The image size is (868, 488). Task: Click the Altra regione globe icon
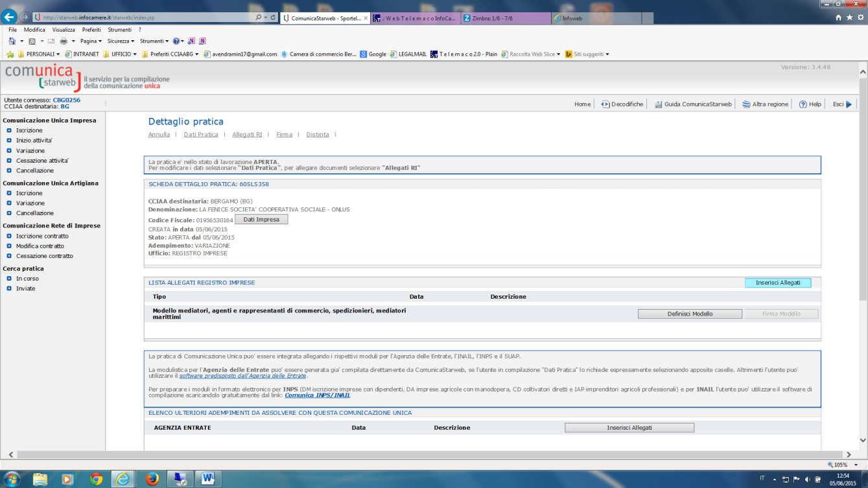(x=746, y=104)
